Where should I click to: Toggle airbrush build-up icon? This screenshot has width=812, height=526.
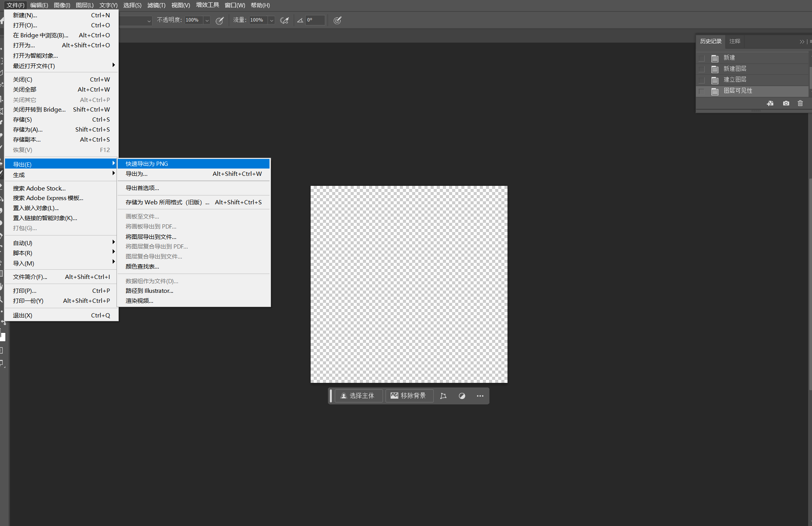coord(285,20)
